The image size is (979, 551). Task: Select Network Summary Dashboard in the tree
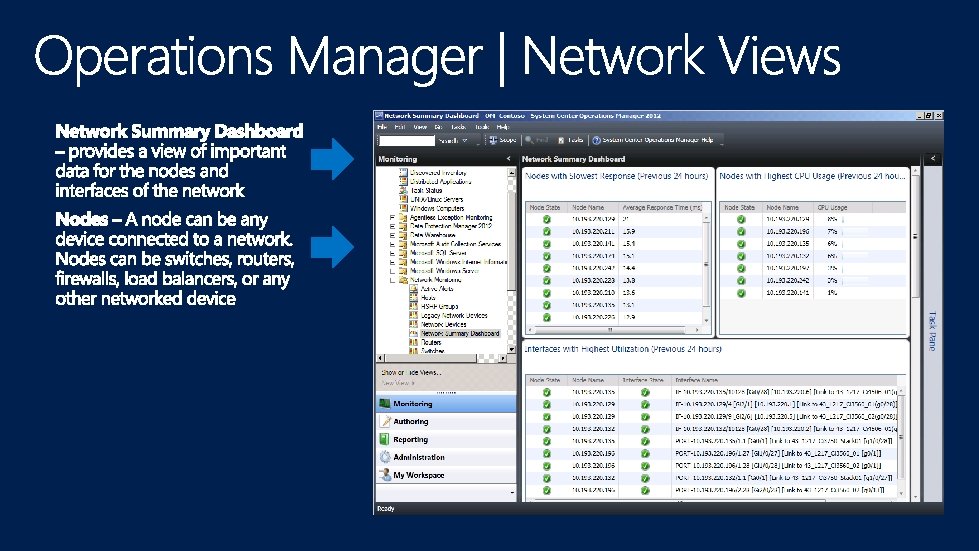[460, 333]
